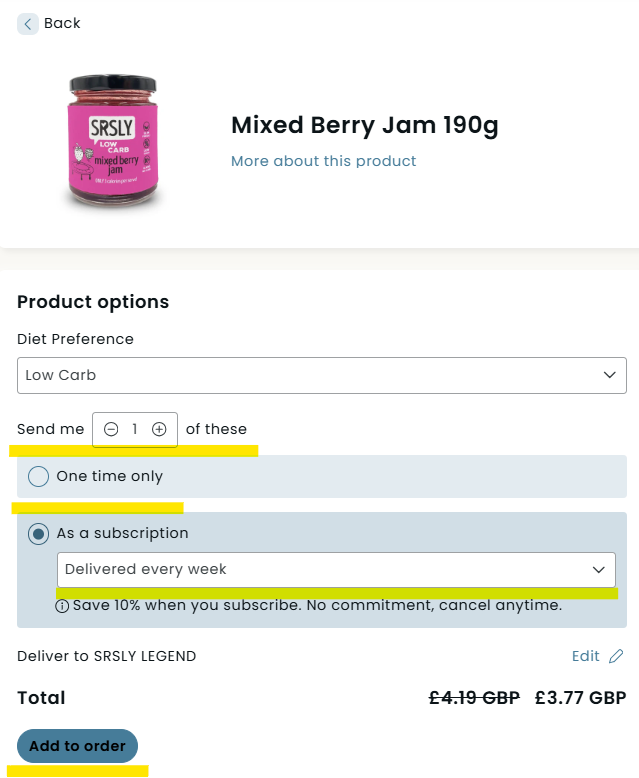This screenshot has width=639, height=778.
Task: Decrease quantity with the minus icon
Action: [x=111, y=429]
